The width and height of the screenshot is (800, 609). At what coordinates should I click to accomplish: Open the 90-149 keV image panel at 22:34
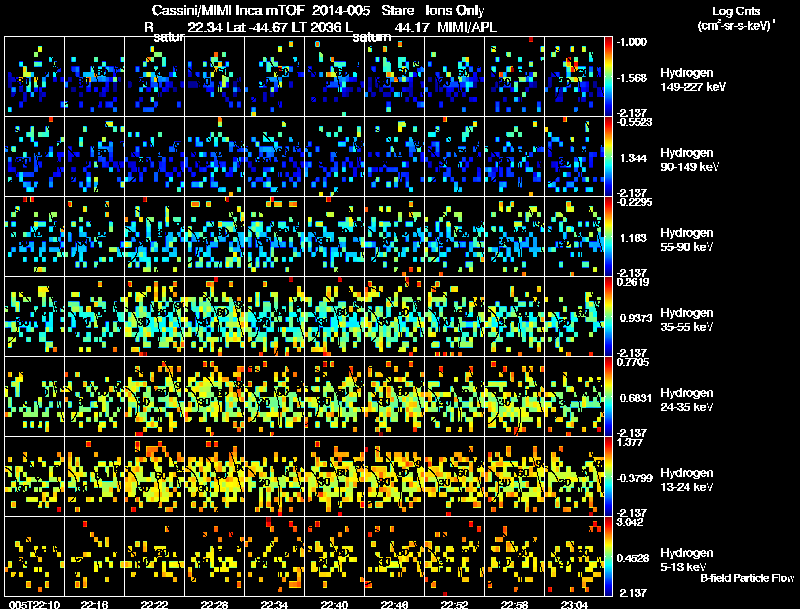pyautogui.click(x=274, y=156)
